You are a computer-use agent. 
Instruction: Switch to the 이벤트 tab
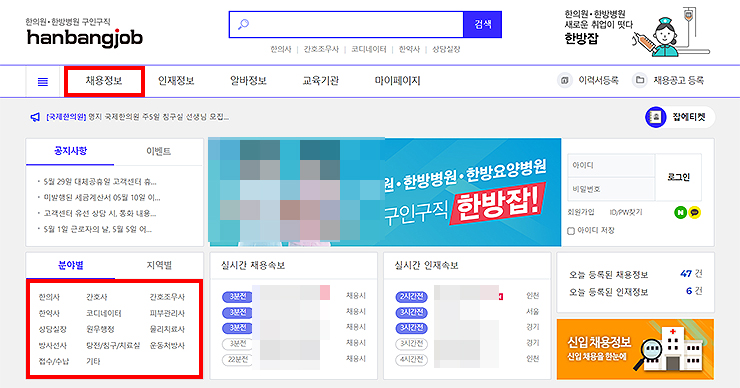click(x=159, y=152)
